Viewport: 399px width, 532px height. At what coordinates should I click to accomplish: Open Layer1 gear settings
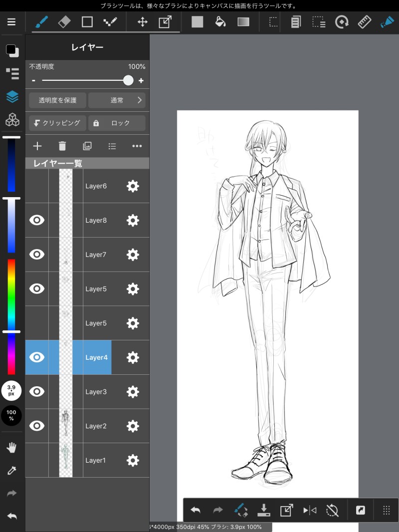coord(133,460)
